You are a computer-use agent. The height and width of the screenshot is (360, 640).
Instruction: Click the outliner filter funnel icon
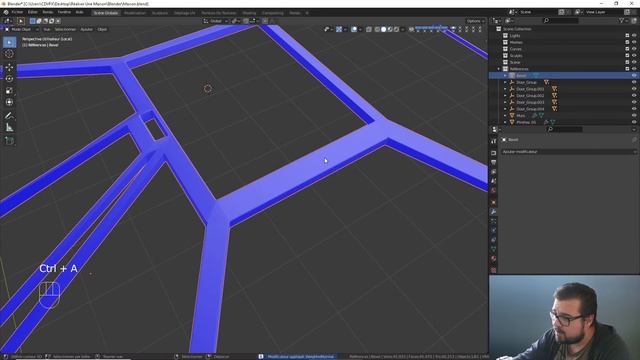pyautogui.click(x=621, y=20)
